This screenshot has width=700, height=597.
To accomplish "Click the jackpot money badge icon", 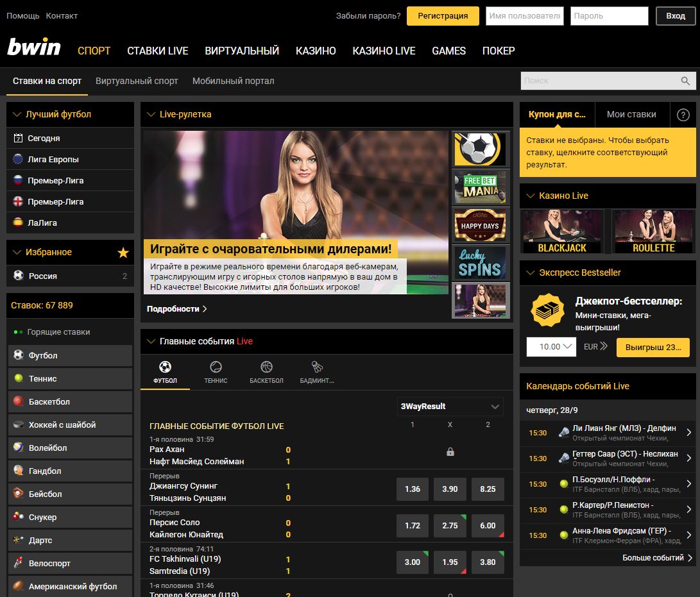I will [547, 310].
